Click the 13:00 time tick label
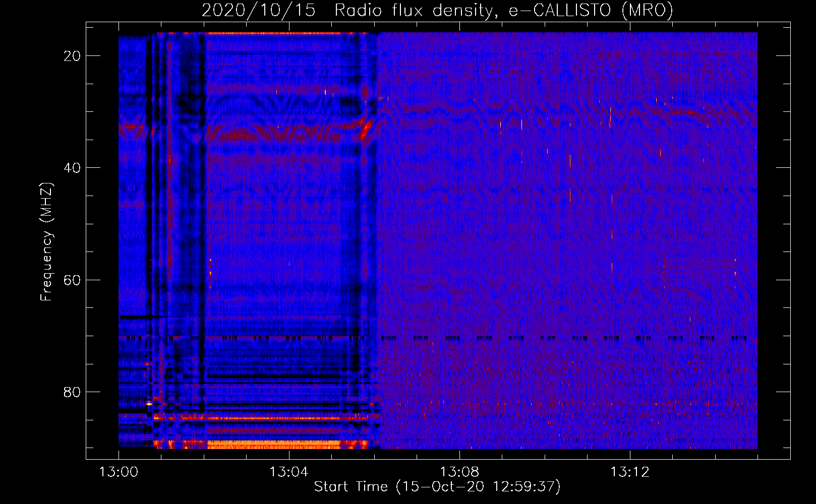 [119, 472]
